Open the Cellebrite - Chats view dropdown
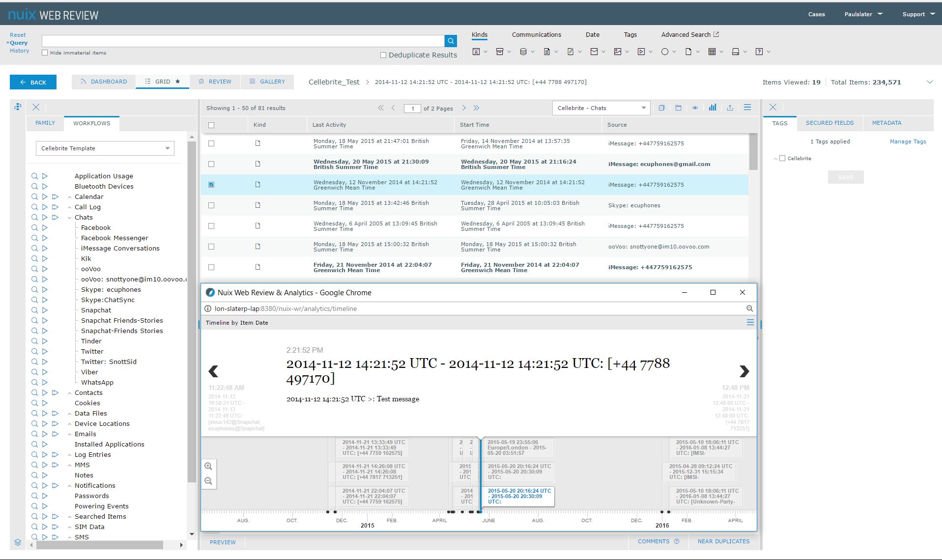 coord(601,108)
